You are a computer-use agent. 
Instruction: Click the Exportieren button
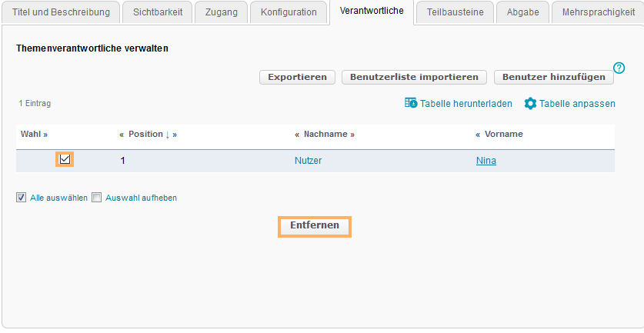(297, 77)
